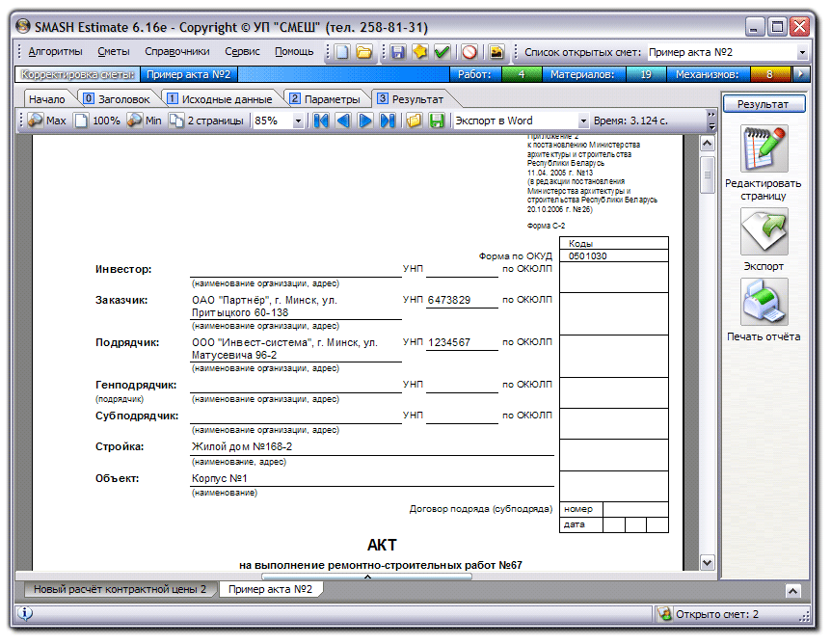Click the Время: 3.124 с. label

tap(630, 121)
